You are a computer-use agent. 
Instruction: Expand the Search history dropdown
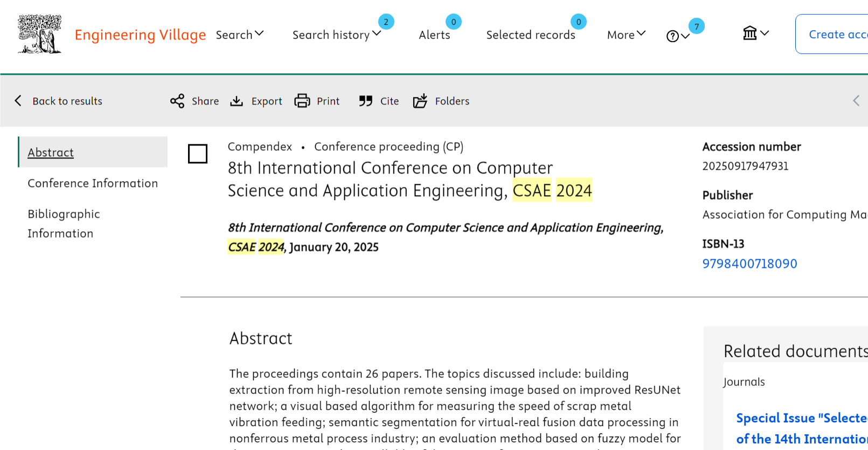[336, 34]
